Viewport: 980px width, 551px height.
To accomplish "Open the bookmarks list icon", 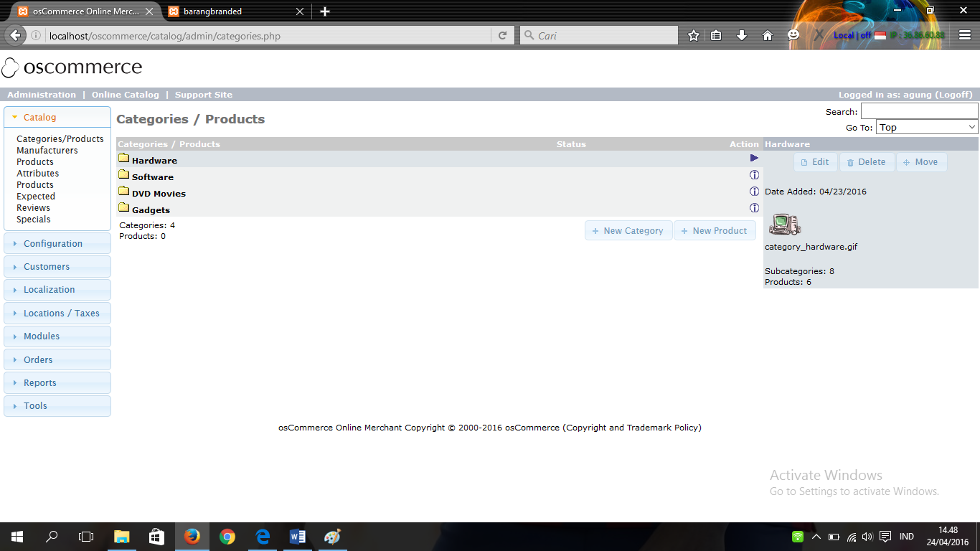I will coord(716,35).
